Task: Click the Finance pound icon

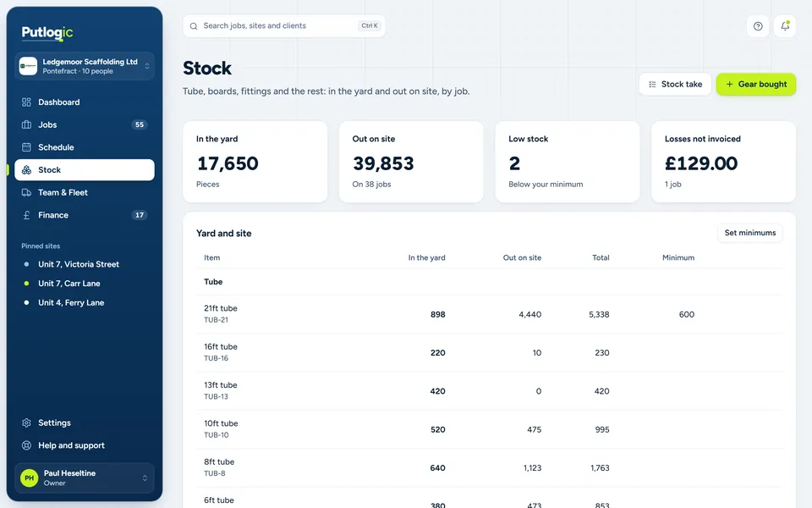Action: click(26, 215)
